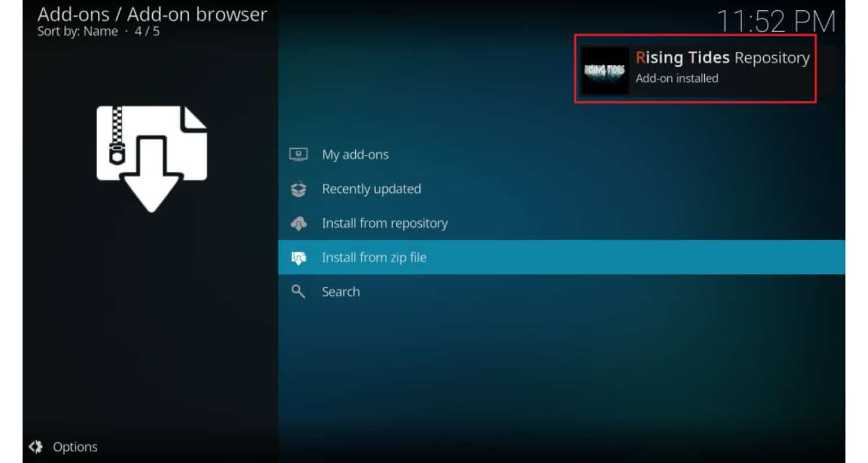Click the large zip download artwork
Screen dimensions: 868x463
[152, 159]
